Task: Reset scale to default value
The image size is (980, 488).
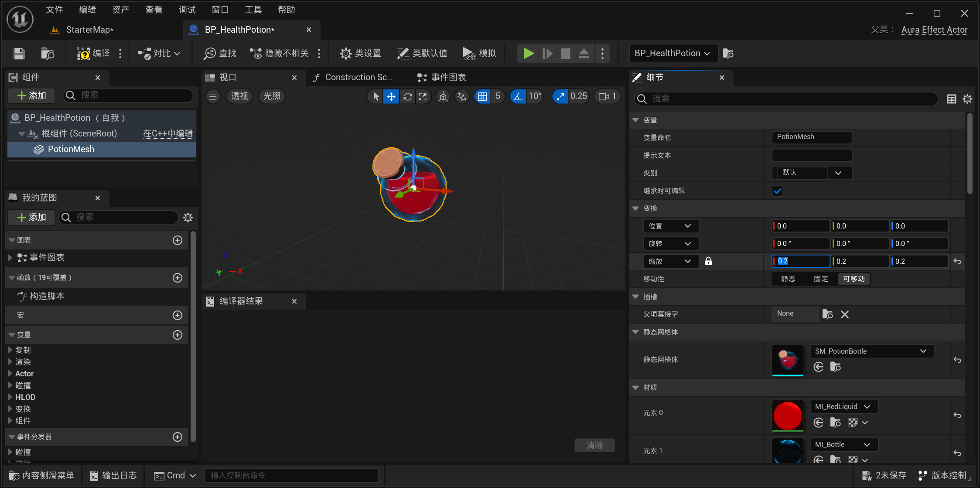Action: click(957, 261)
